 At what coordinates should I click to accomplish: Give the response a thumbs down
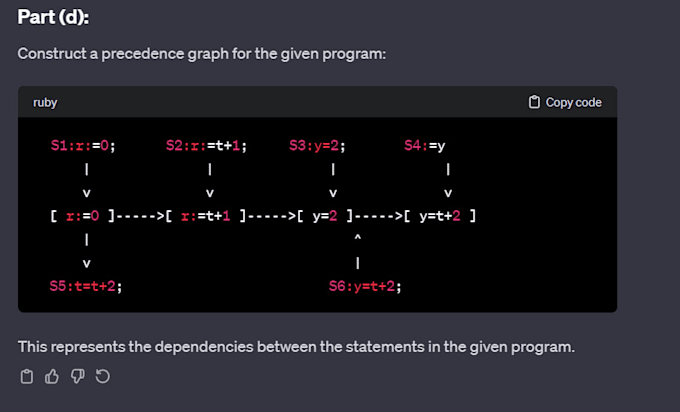78,376
